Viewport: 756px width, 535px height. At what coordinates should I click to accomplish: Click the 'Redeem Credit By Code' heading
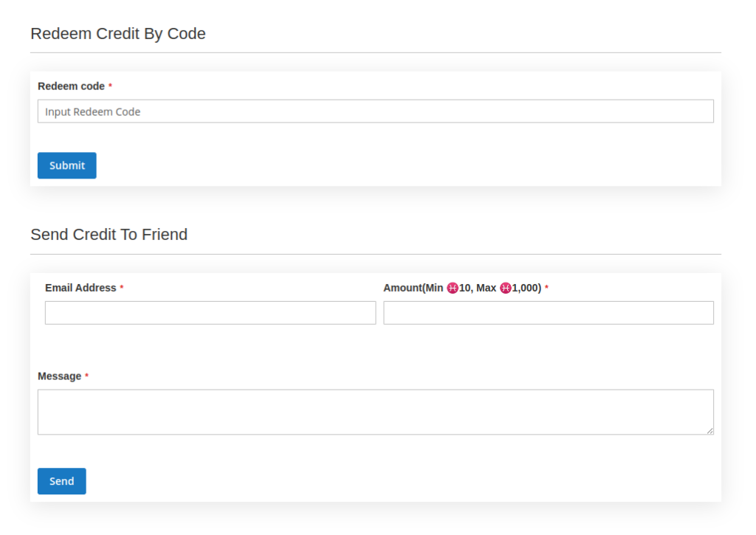pos(118,34)
